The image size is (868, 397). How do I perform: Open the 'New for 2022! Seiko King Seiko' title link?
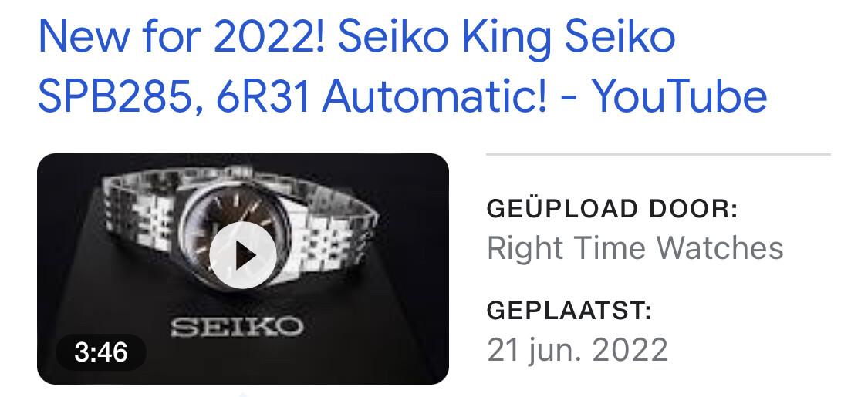(x=402, y=66)
